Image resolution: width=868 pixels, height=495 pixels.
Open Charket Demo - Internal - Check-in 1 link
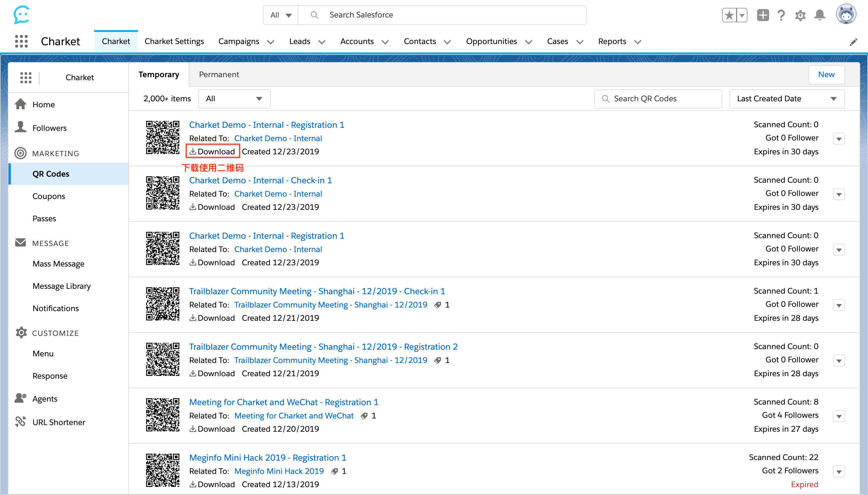click(260, 180)
